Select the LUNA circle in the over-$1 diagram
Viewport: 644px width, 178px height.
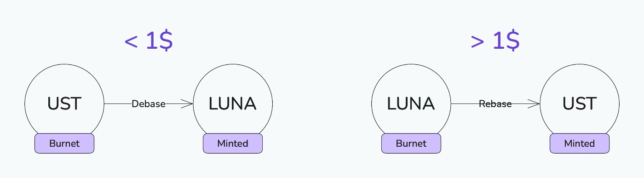[x=411, y=104]
